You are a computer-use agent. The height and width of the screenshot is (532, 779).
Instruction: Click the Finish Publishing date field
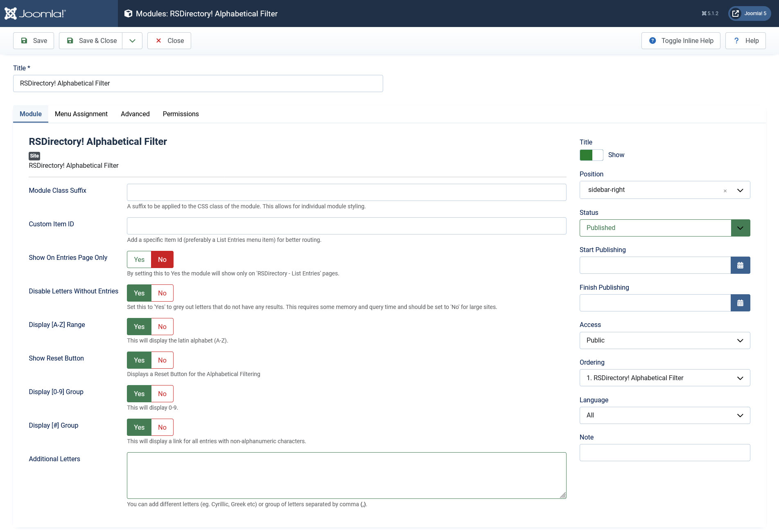pos(655,303)
